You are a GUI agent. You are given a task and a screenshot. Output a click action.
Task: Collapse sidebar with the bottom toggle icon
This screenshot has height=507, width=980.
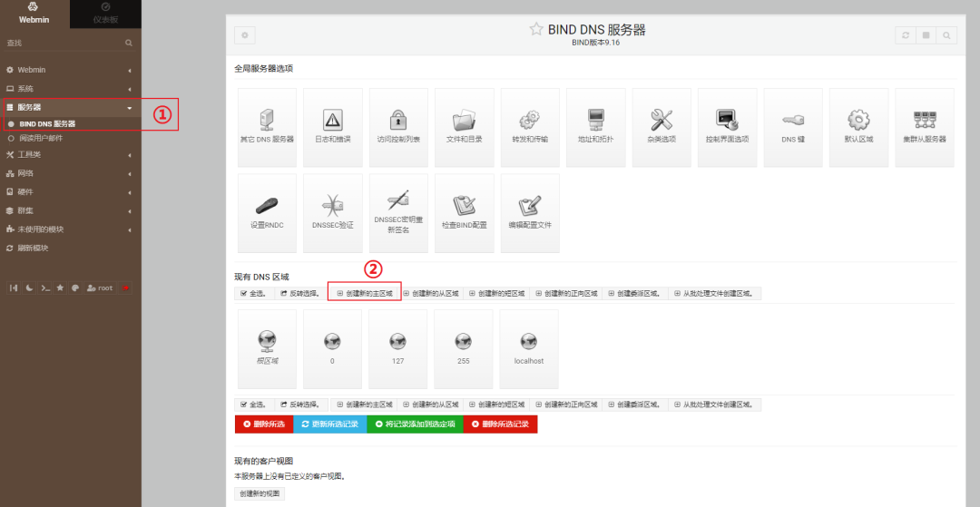(14, 288)
